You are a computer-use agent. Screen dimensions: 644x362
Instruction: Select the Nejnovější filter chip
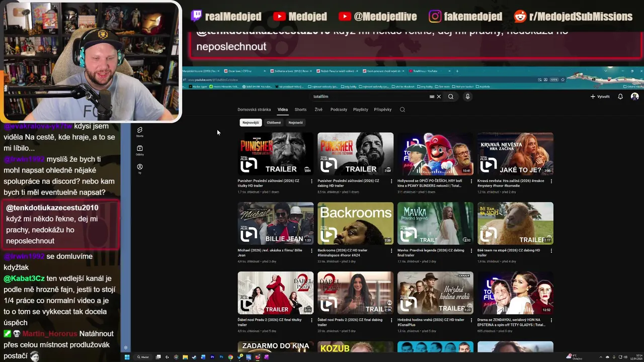pos(251,122)
